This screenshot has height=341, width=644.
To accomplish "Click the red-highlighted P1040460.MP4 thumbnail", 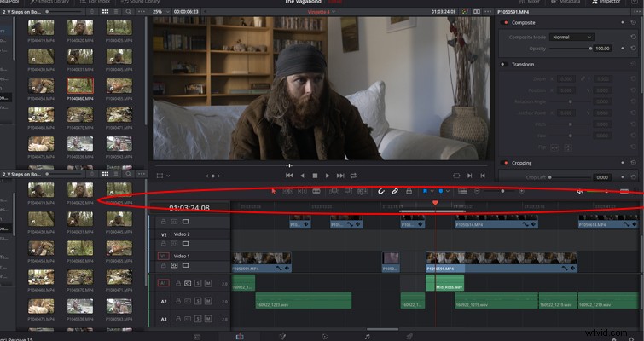I will click(80, 85).
